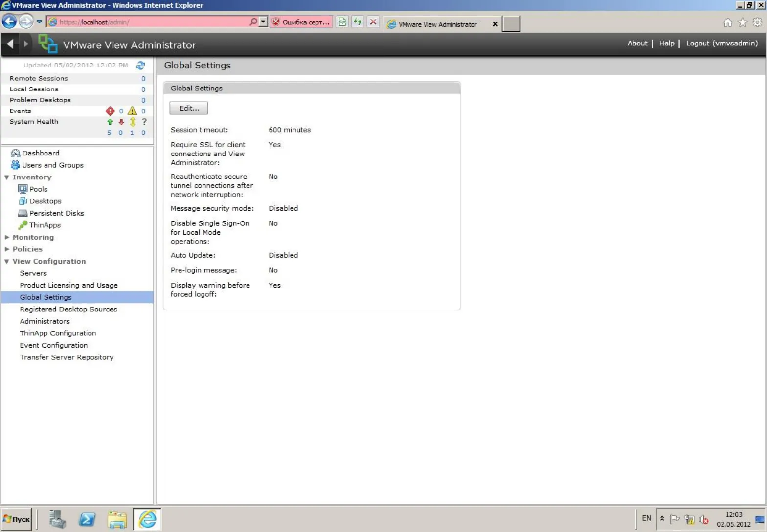This screenshot has width=767, height=532.
Task: Click the Edit... button in Global Settings
Action: (x=189, y=108)
